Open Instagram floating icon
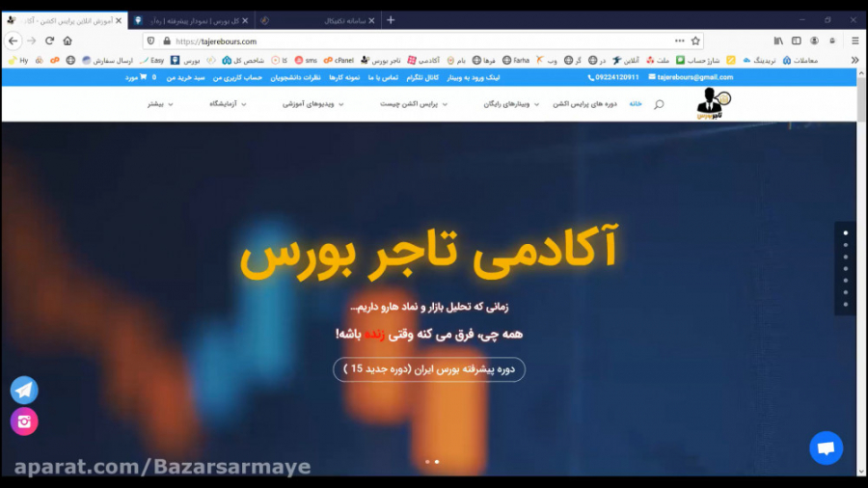The height and width of the screenshot is (488, 868). (x=24, y=421)
